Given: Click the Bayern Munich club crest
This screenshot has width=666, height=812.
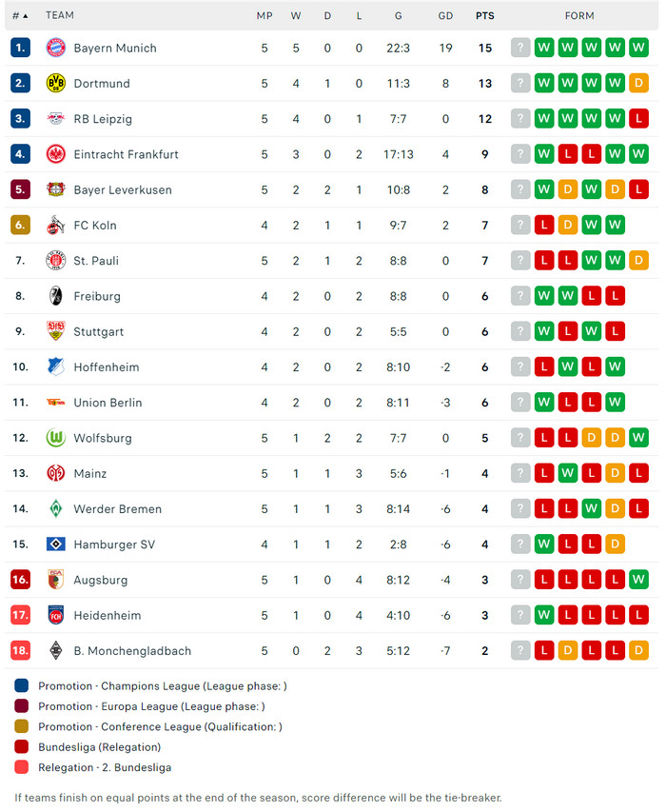Looking at the screenshot, I should coord(55,48).
